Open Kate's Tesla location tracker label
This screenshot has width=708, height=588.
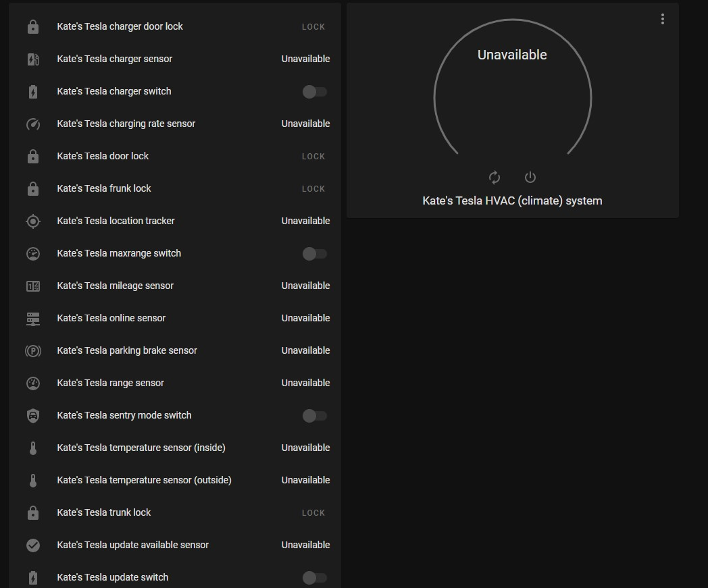click(x=116, y=221)
